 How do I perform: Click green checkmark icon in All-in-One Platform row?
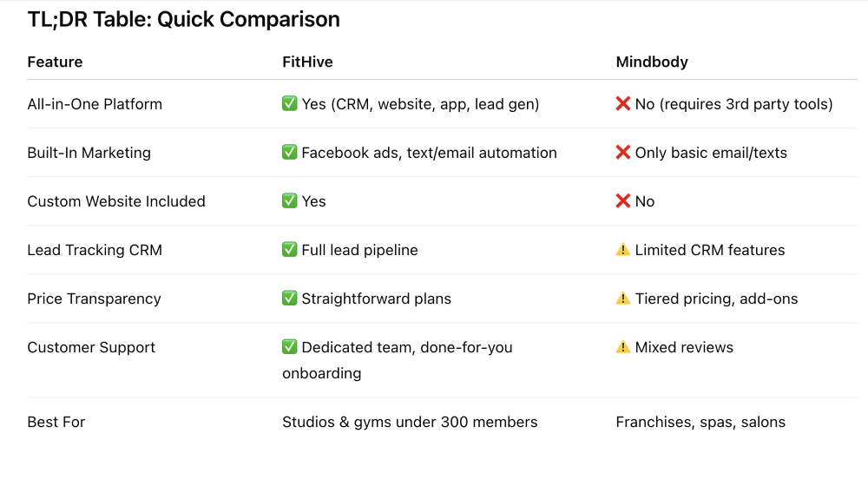click(x=290, y=103)
